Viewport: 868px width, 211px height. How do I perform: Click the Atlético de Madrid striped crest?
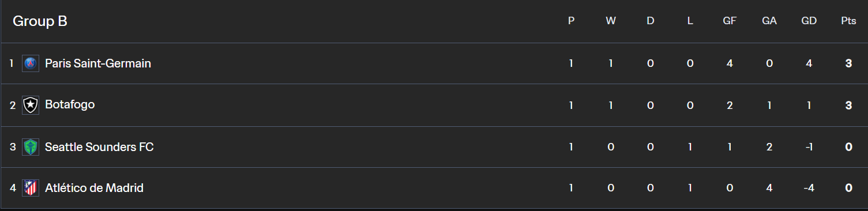(x=31, y=188)
